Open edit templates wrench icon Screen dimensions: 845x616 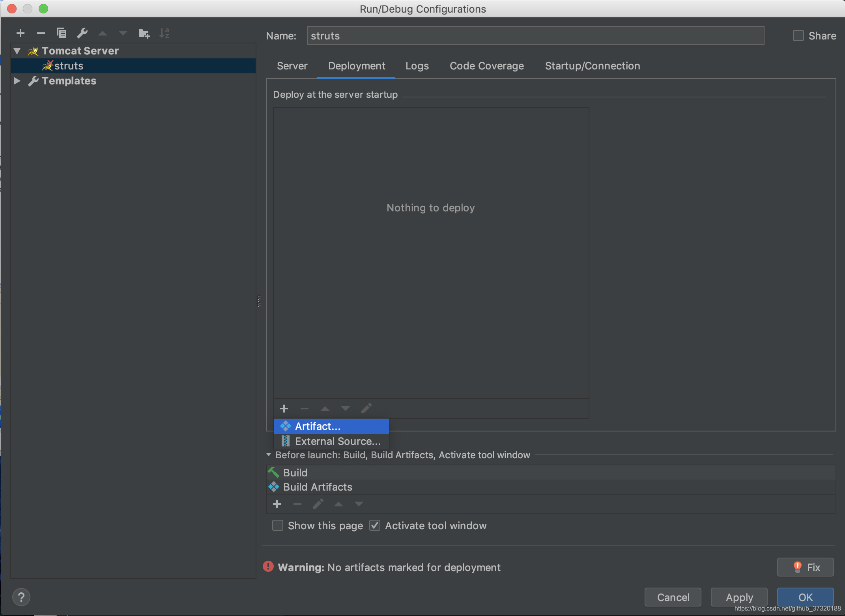82,33
